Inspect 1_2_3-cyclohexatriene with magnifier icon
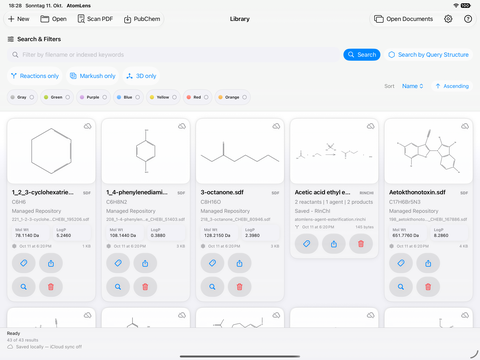Image resolution: width=480 pixels, height=360 pixels. [24, 287]
